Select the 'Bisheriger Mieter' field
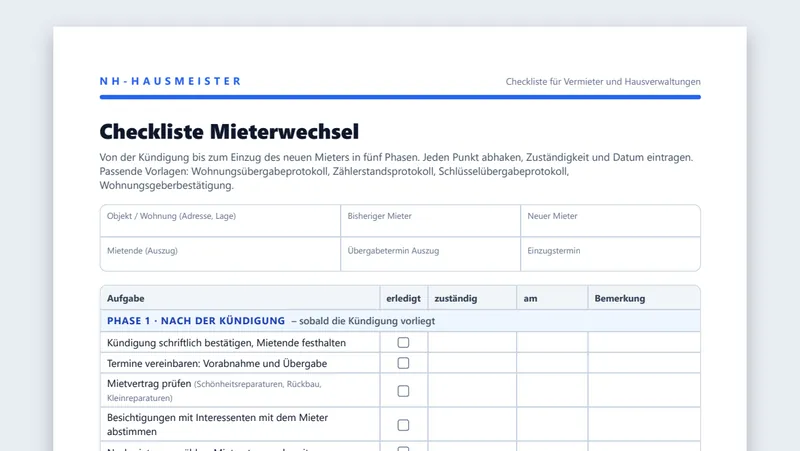This screenshot has width=800, height=451. pos(431,221)
